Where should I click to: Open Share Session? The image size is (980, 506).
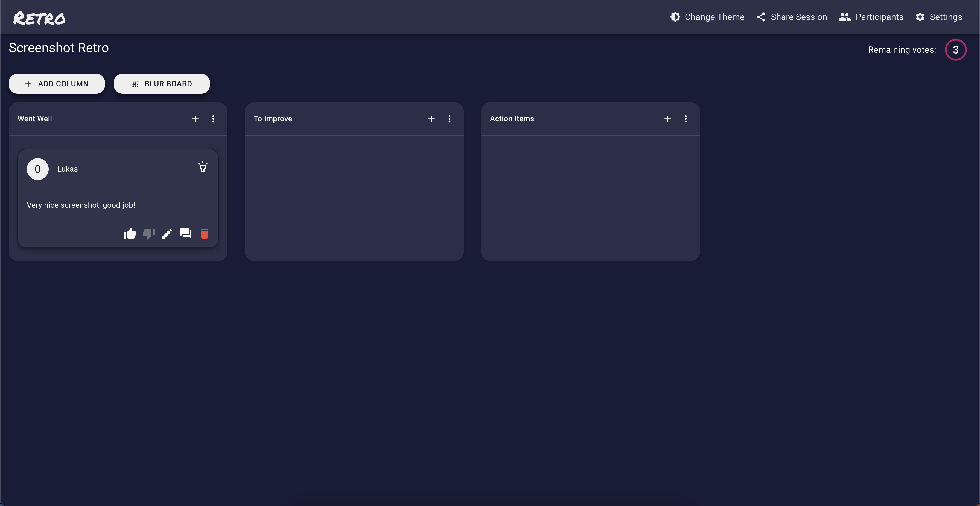click(x=792, y=17)
